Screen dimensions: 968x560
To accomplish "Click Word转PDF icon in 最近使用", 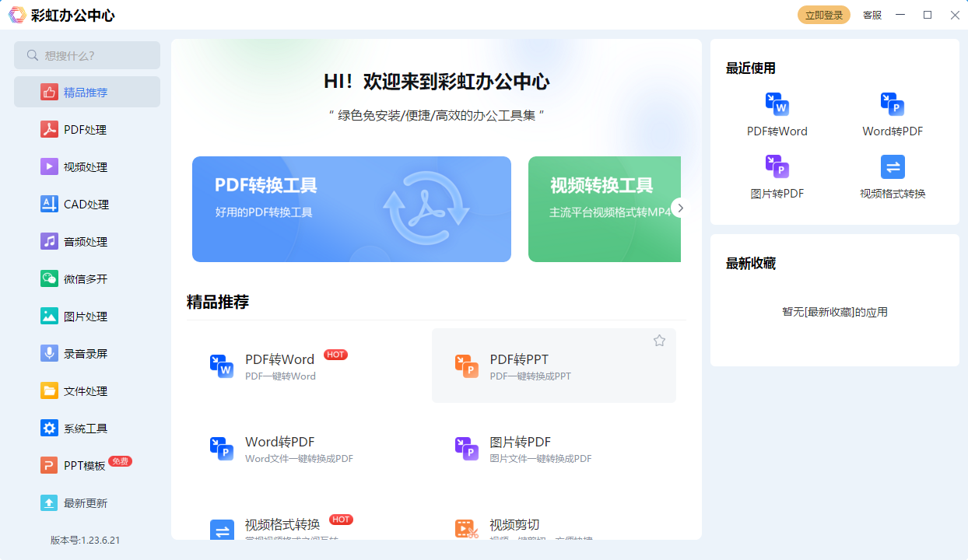I will 893,104.
